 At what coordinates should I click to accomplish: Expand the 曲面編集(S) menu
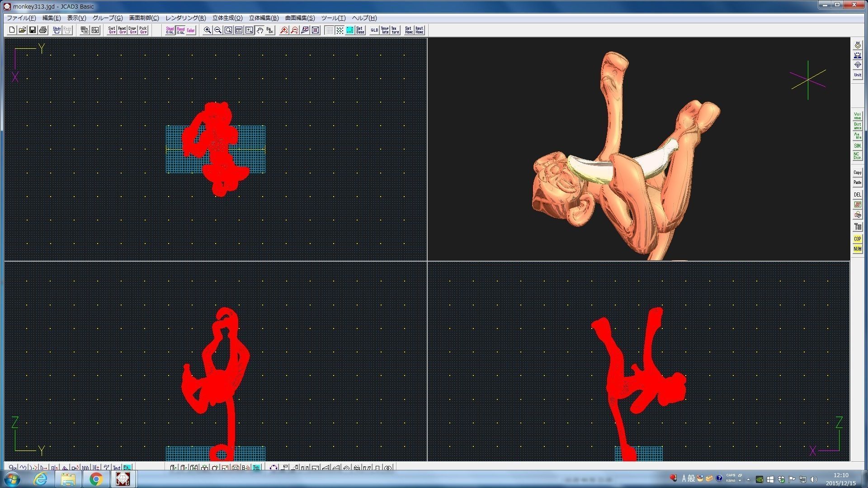coord(300,18)
